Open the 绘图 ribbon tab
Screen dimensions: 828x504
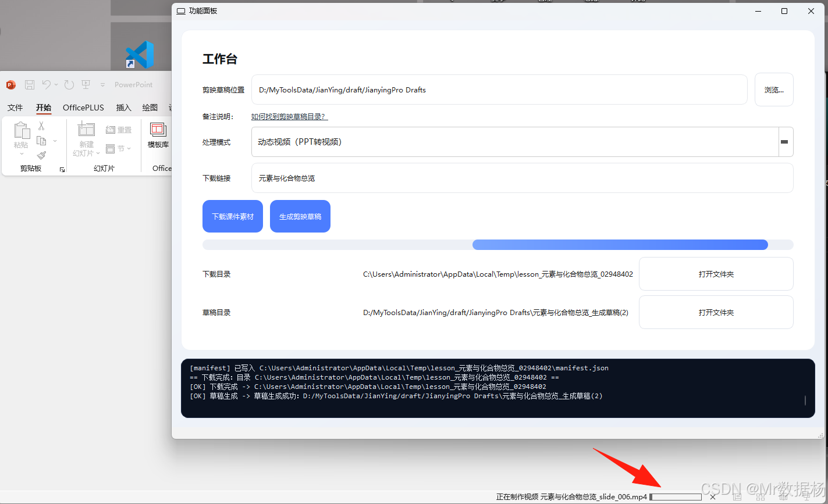[x=150, y=108]
